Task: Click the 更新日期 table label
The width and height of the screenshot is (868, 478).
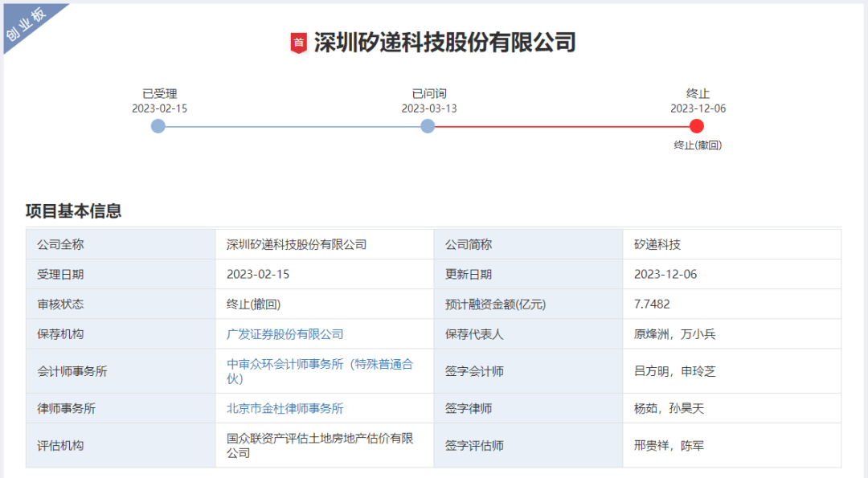Action: 469,275
